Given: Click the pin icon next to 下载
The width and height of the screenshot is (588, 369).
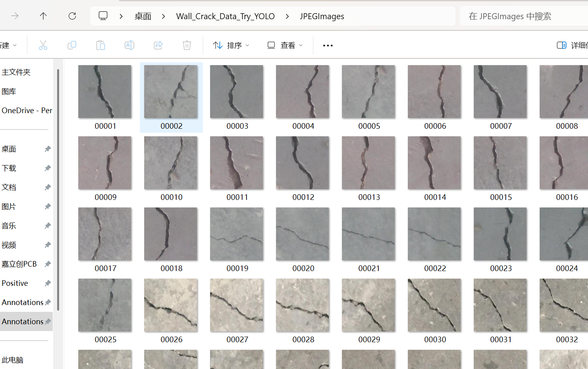Looking at the screenshot, I should pos(48,168).
